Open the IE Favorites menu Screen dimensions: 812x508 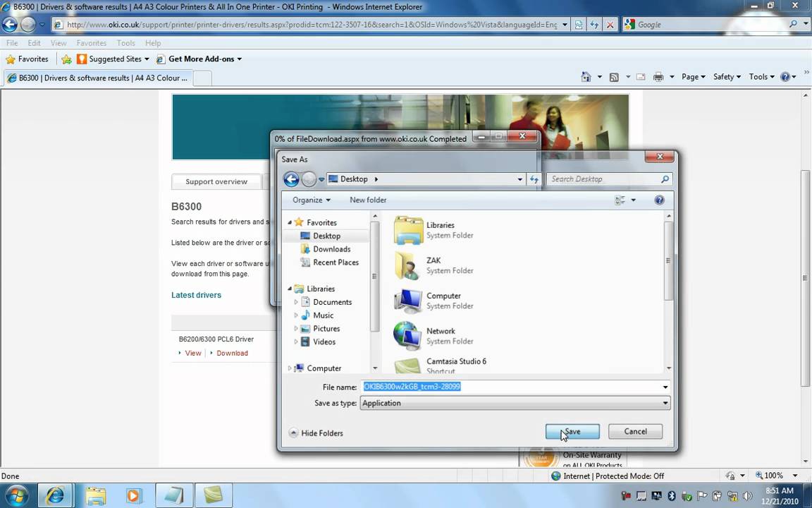(91, 43)
